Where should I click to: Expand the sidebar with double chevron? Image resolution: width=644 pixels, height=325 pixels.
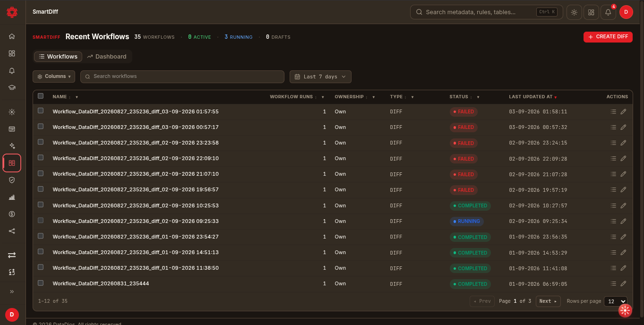tap(12, 291)
